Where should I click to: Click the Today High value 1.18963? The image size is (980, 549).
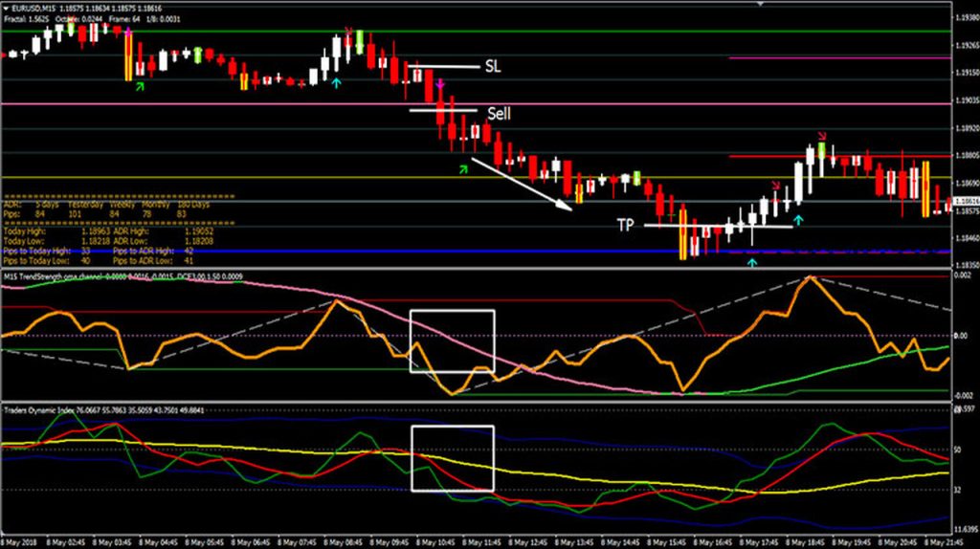point(96,231)
